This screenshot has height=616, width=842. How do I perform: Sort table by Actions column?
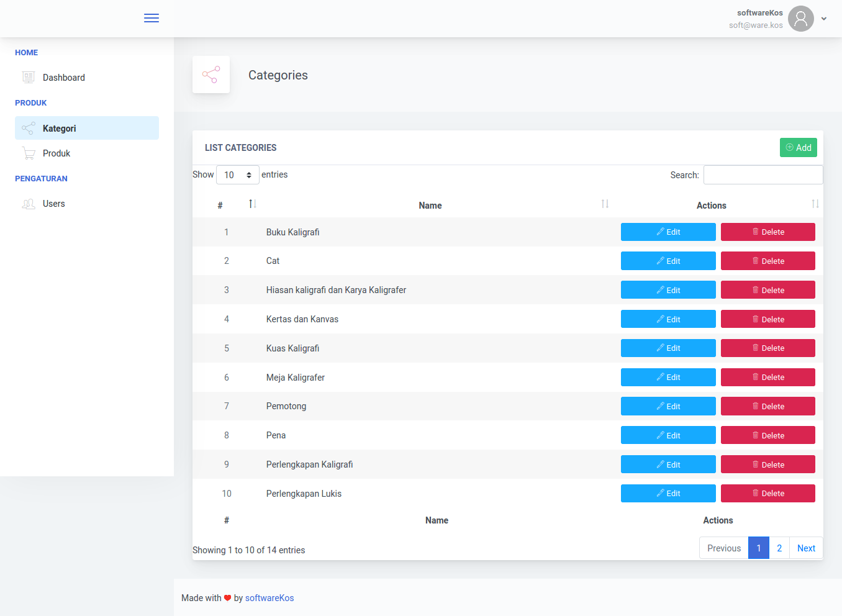point(718,205)
